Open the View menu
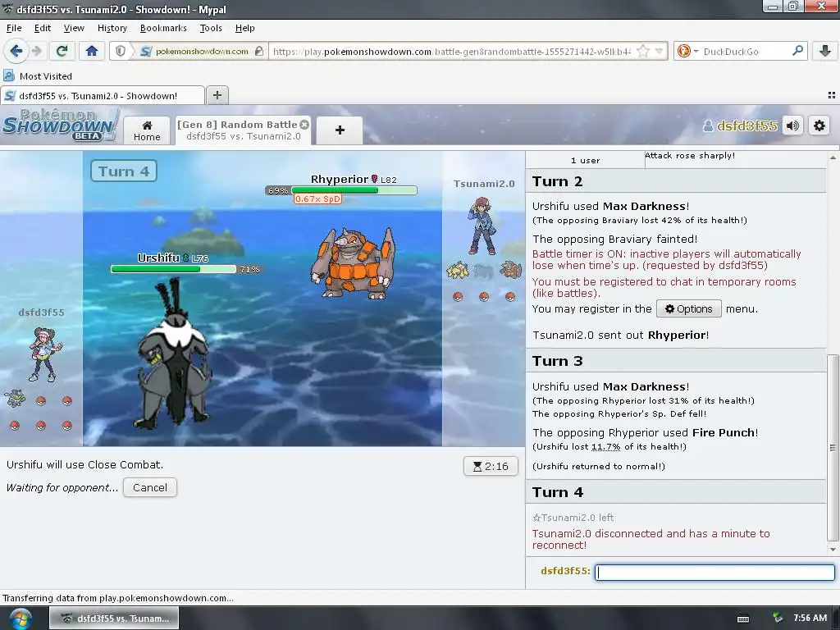Image resolution: width=840 pixels, height=630 pixels. tap(74, 28)
